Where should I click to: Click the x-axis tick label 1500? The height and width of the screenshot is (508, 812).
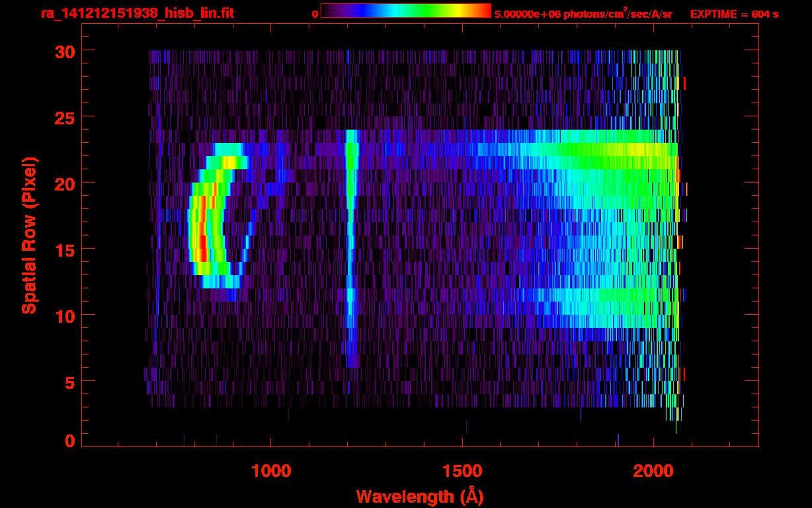pos(462,471)
